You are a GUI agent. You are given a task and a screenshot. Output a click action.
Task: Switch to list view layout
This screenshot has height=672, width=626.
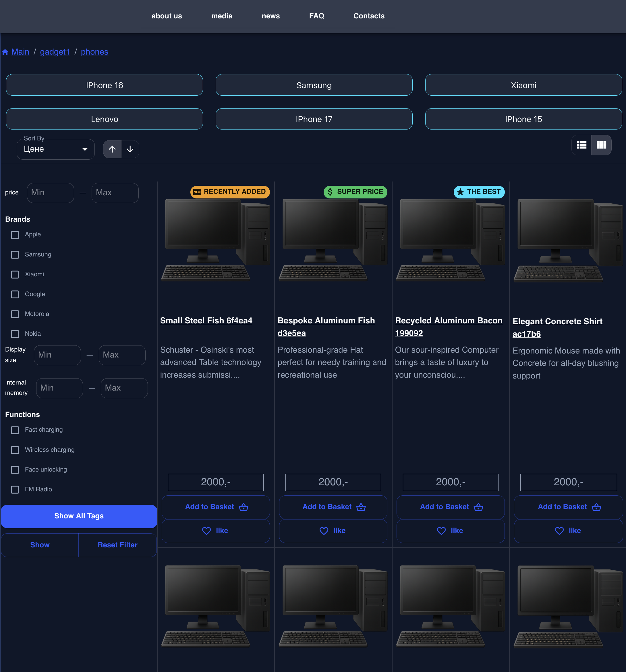click(581, 145)
